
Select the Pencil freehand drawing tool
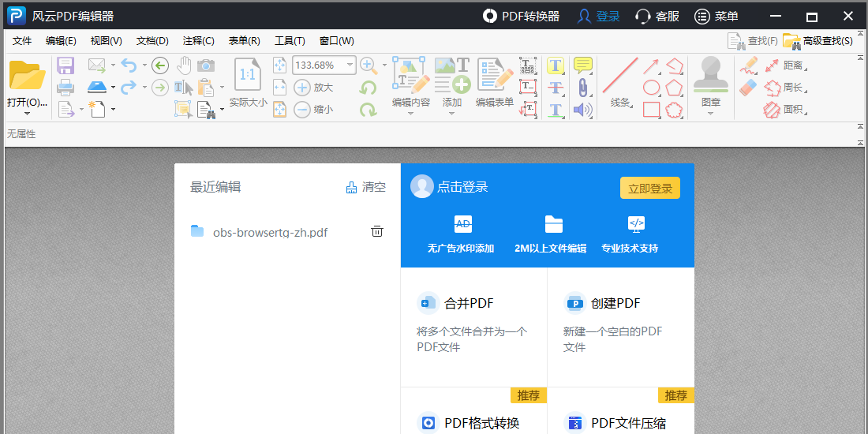pos(748,65)
